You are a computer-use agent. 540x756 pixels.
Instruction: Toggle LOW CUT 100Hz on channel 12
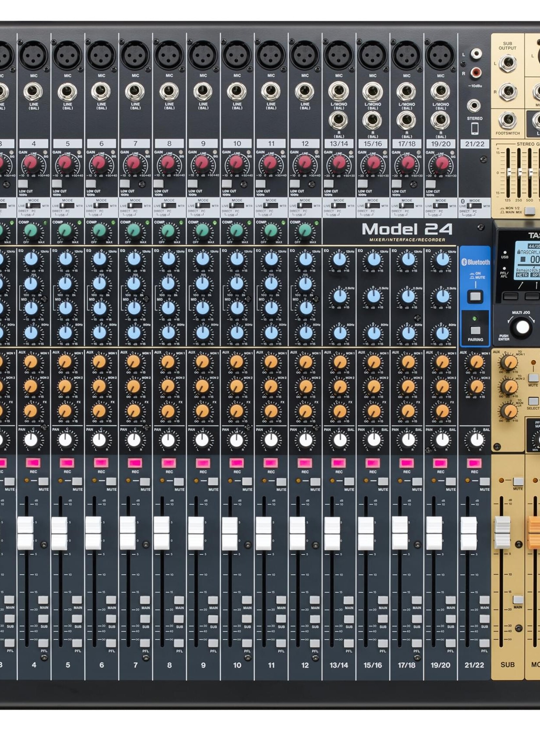click(295, 184)
